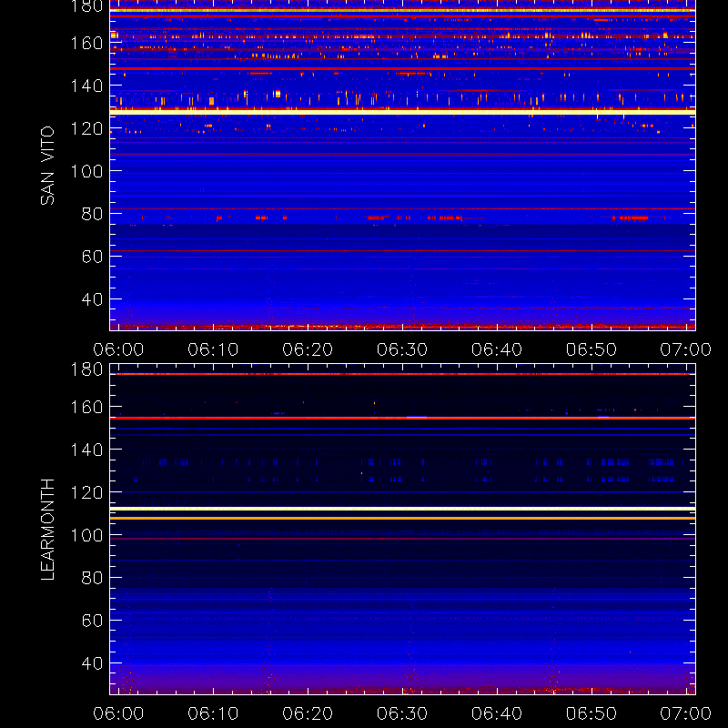Click 06:20 time label under San Vito plot
728x728 pixels.
[308, 349]
